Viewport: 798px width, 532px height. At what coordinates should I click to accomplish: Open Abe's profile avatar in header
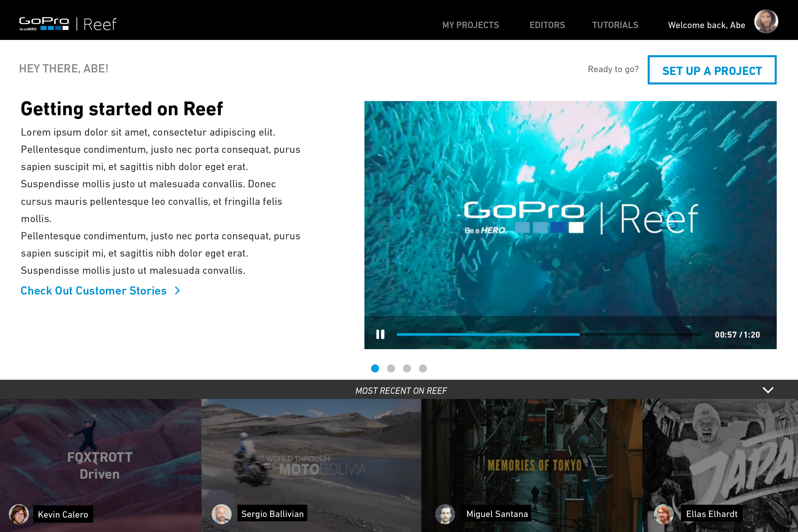pos(766,21)
